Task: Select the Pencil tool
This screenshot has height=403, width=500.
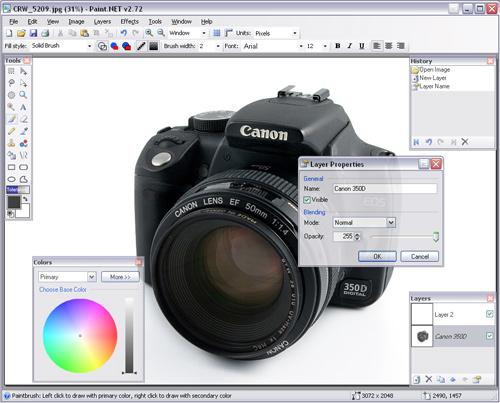Action: point(11,131)
